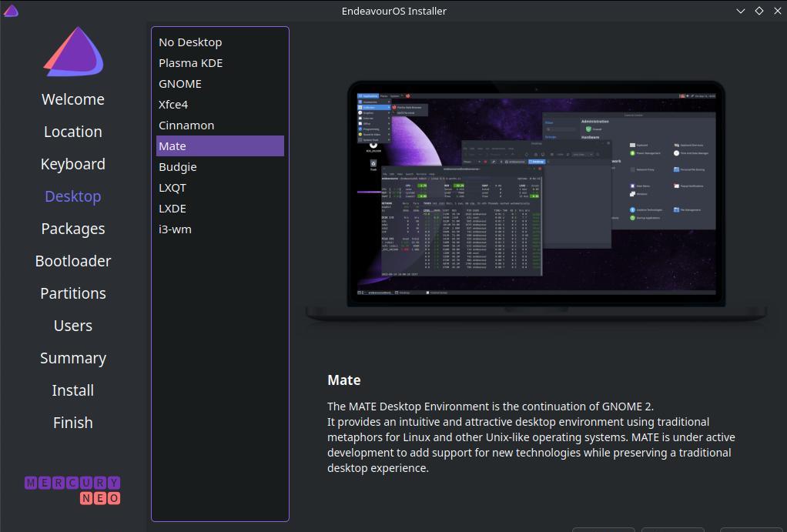Pick GNOME in the desktop list

[x=219, y=84]
